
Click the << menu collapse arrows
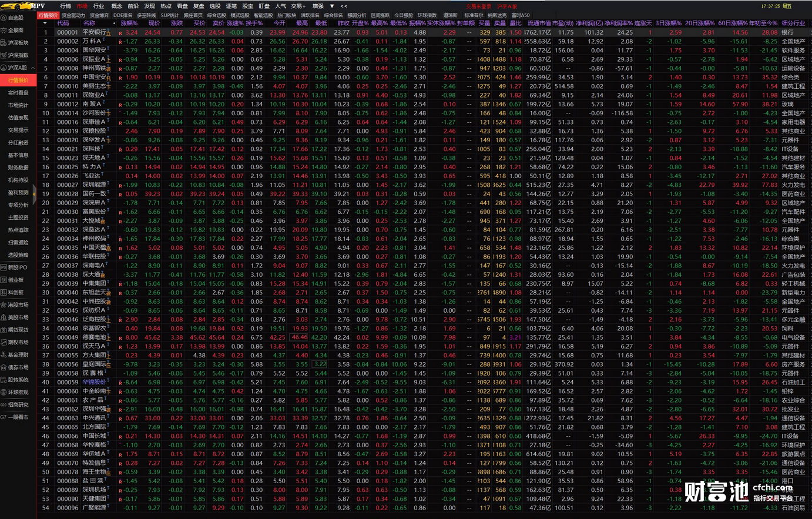click(344, 6)
